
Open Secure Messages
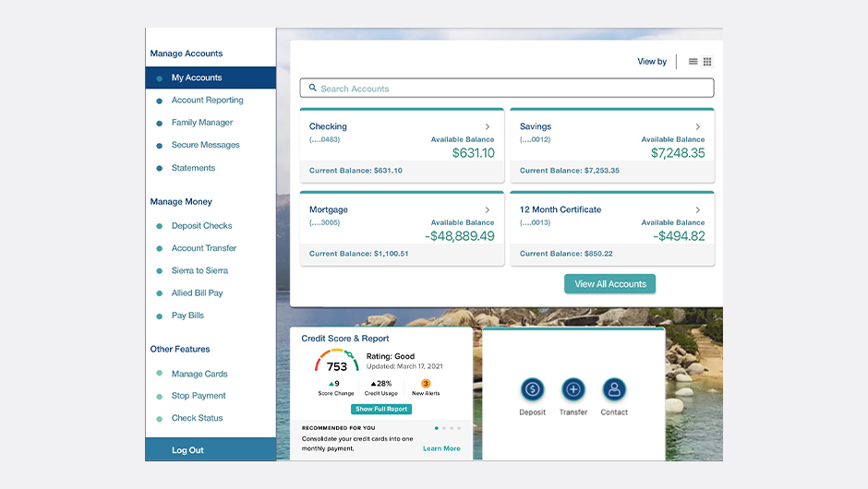click(205, 145)
